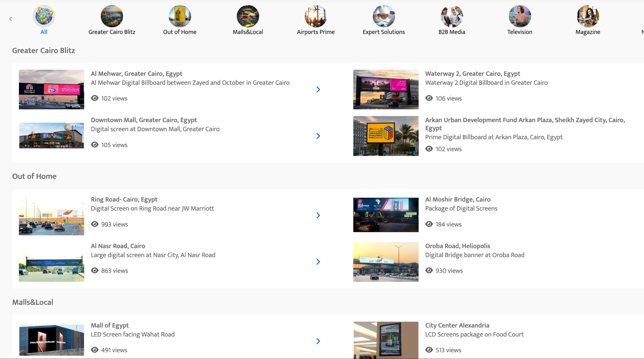Image resolution: width=644 pixels, height=359 pixels.
Task: Open Downtown Mall, Greater Cairo title link
Action: tap(144, 120)
